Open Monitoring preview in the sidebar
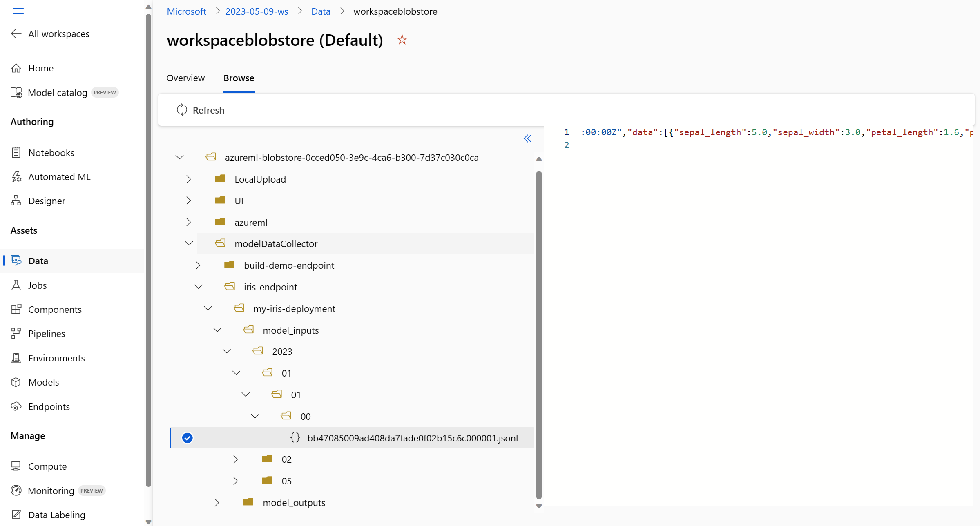Image resolution: width=980 pixels, height=526 pixels. pos(51,490)
